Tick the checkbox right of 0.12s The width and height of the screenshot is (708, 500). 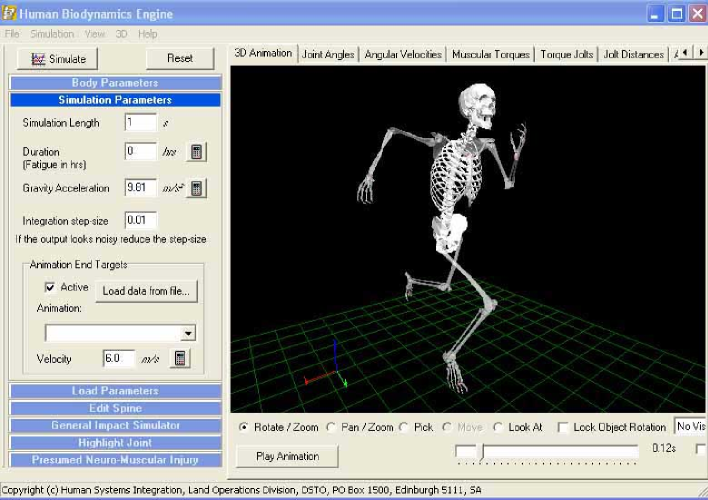coord(701,449)
